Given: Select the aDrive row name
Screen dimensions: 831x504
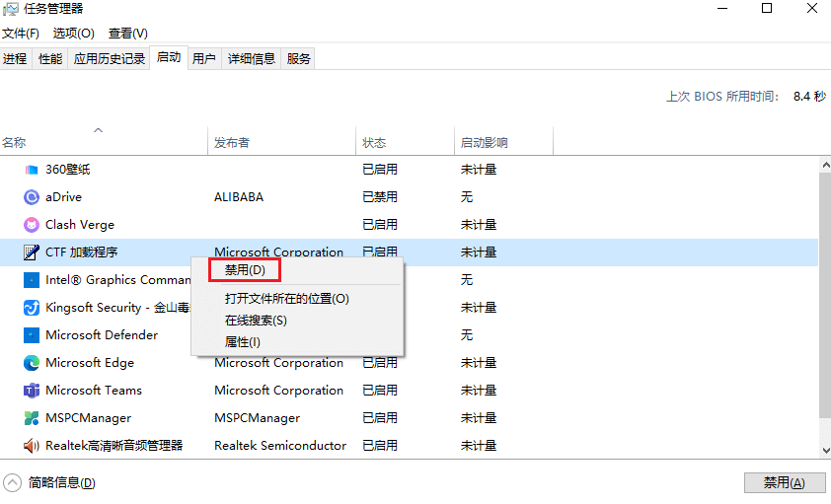Looking at the screenshot, I should pyautogui.click(x=63, y=197).
